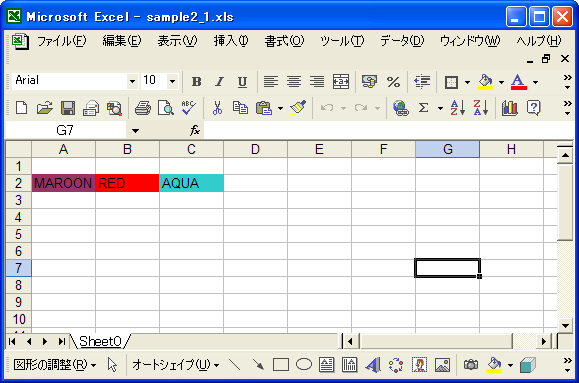
Task: Print the worksheet
Action: tap(143, 108)
